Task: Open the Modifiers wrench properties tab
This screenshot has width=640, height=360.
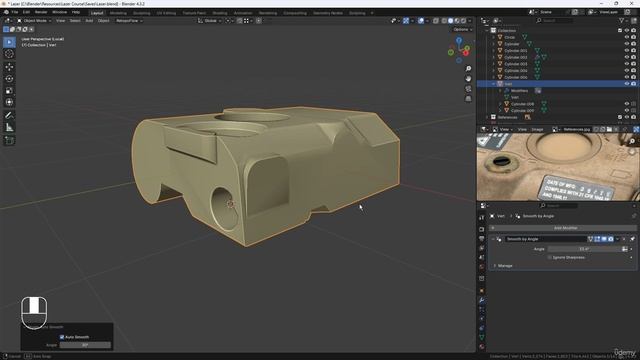Action: [x=482, y=300]
